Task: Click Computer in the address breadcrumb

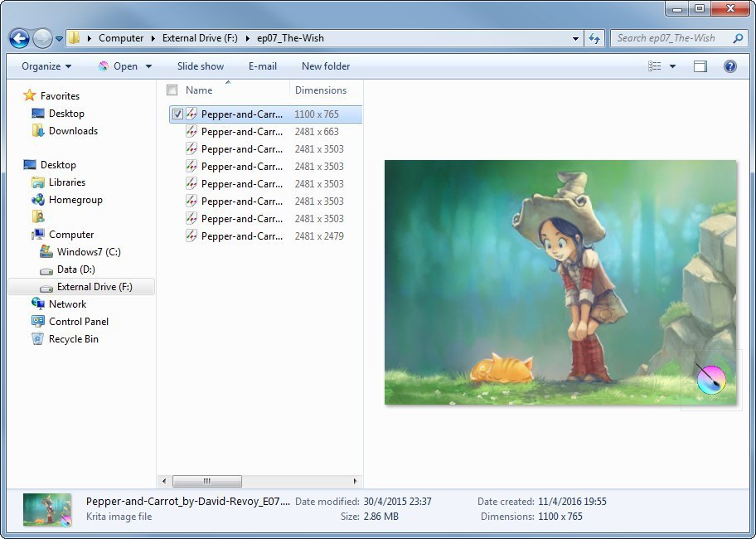Action: pyautogui.click(x=121, y=38)
